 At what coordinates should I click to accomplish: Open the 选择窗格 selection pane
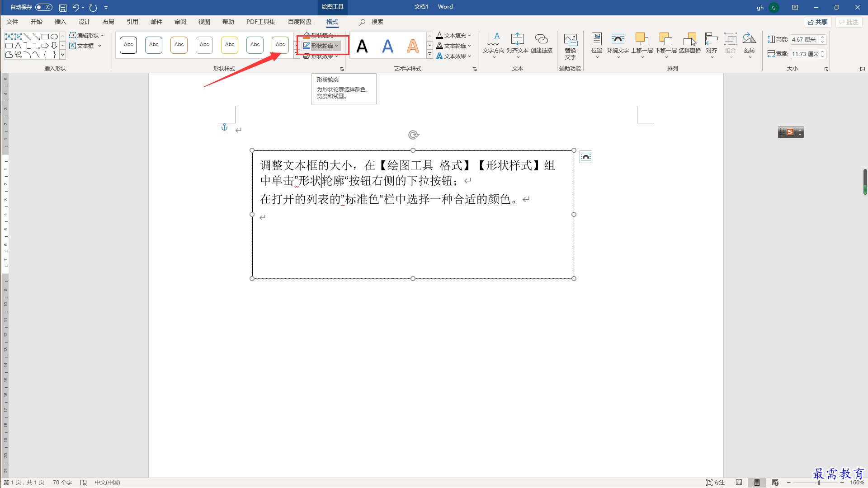(x=690, y=43)
